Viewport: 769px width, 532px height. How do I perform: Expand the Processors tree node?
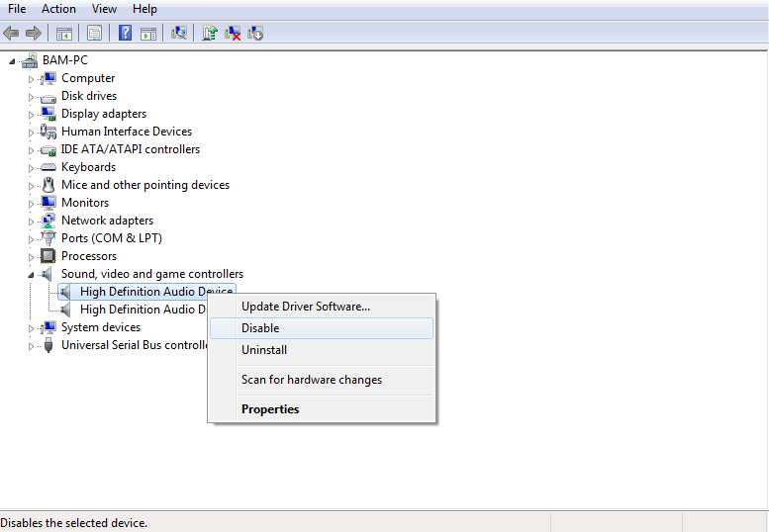point(31,257)
